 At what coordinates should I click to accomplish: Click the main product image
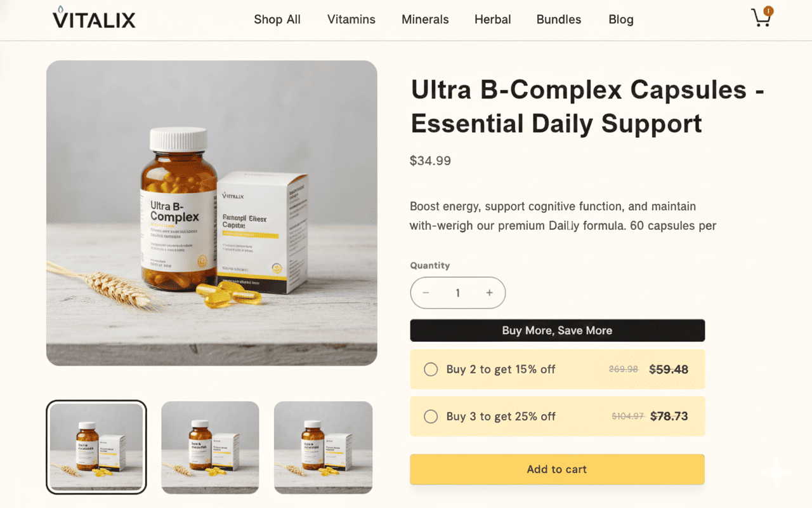(x=212, y=213)
